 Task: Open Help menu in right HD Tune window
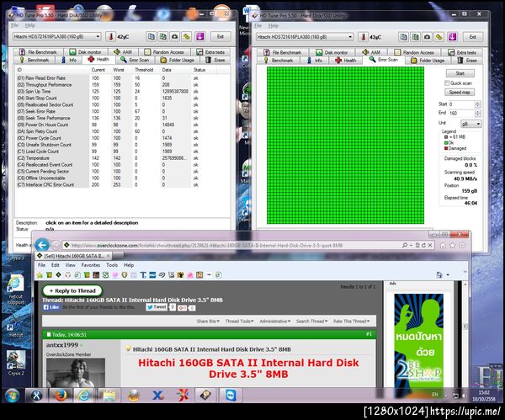(x=273, y=25)
